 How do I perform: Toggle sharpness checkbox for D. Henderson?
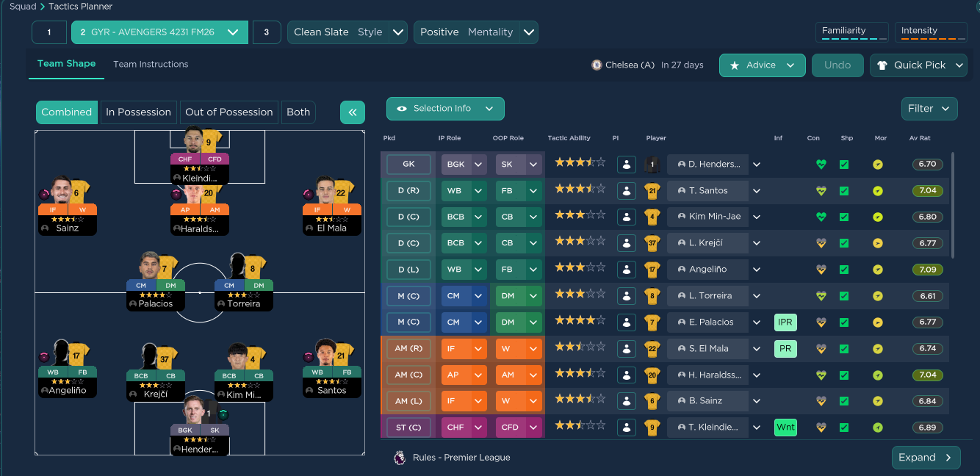[x=844, y=165]
